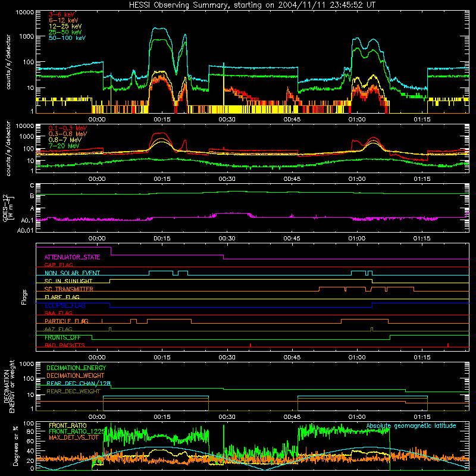Click the Degrees or % axis title

pyautogui.click(x=15, y=446)
